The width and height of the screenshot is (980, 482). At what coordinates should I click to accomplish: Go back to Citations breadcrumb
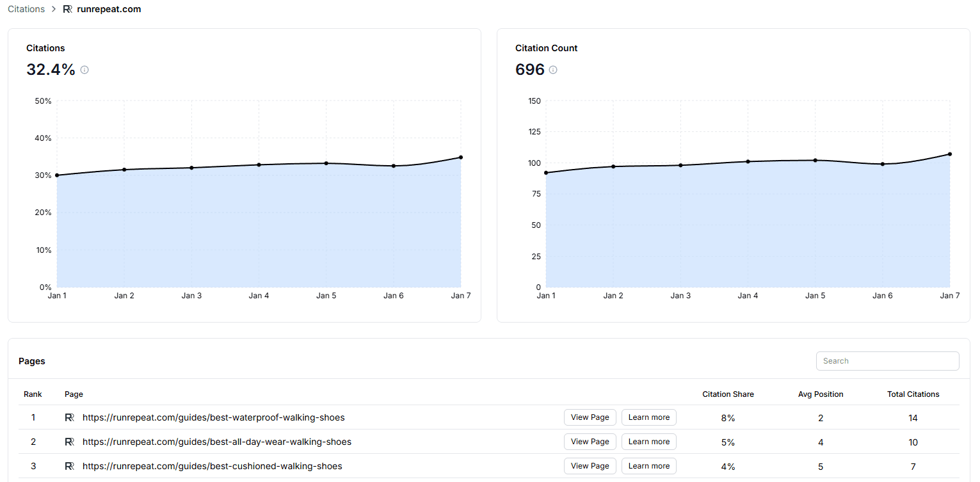(x=26, y=9)
